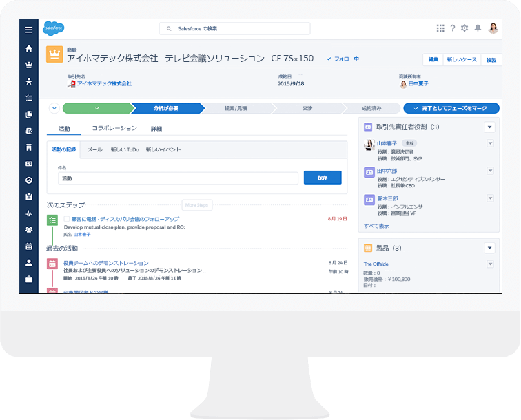
Task: Open dropdown for 取引先責任者役割 panel
Action: coord(489,127)
